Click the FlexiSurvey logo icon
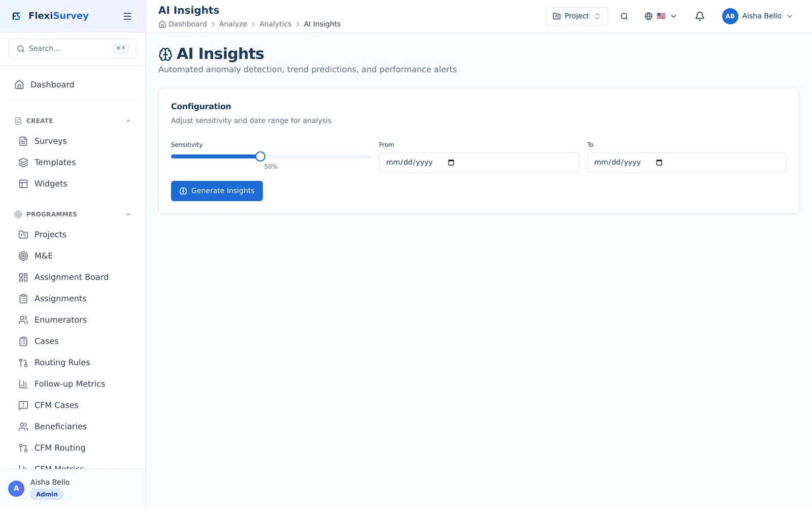812x508 pixels. [16, 16]
